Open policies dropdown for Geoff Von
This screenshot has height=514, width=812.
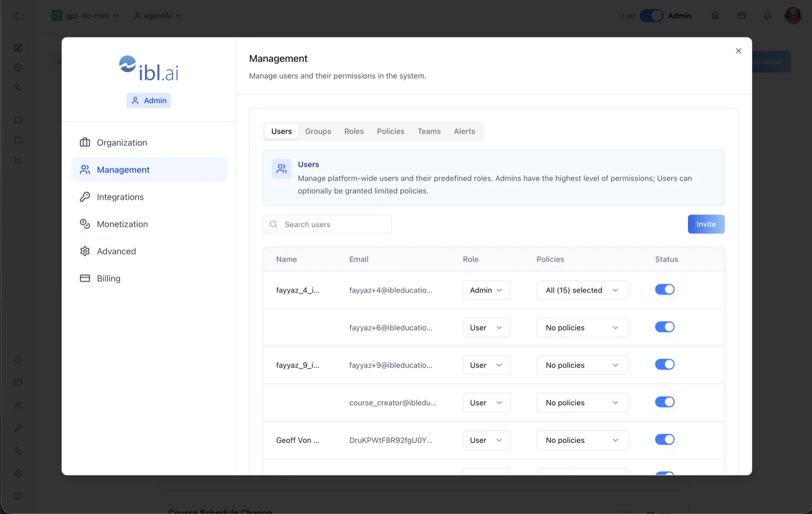point(583,440)
